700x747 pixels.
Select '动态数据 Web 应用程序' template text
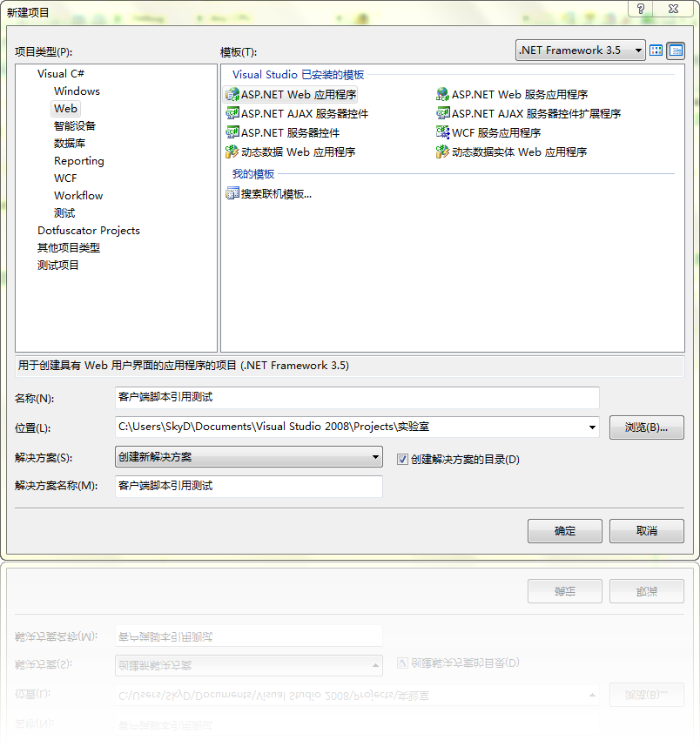coord(299,151)
